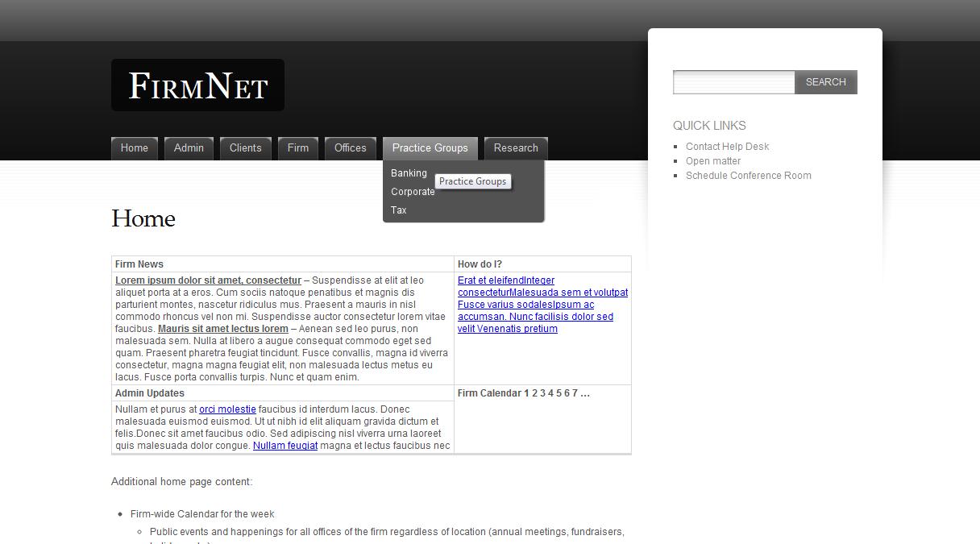Open the 'orci molestie' link
980x544 pixels.
227,409
